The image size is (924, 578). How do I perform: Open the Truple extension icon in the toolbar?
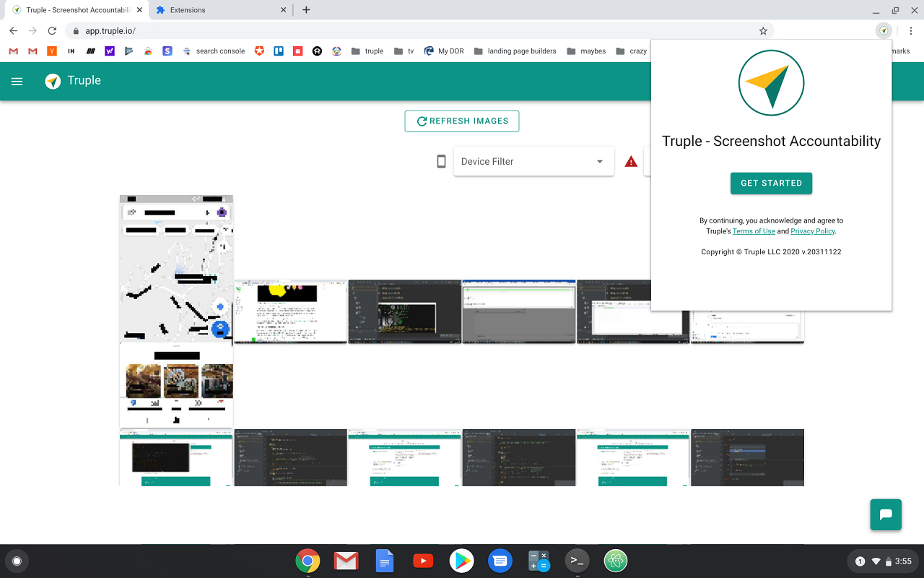[884, 31]
